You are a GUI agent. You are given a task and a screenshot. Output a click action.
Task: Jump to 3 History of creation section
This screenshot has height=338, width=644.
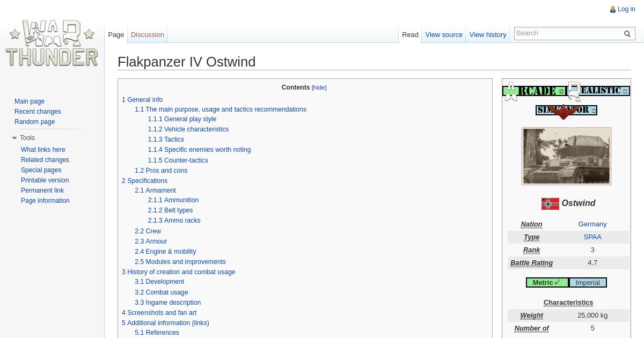click(178, 272)
